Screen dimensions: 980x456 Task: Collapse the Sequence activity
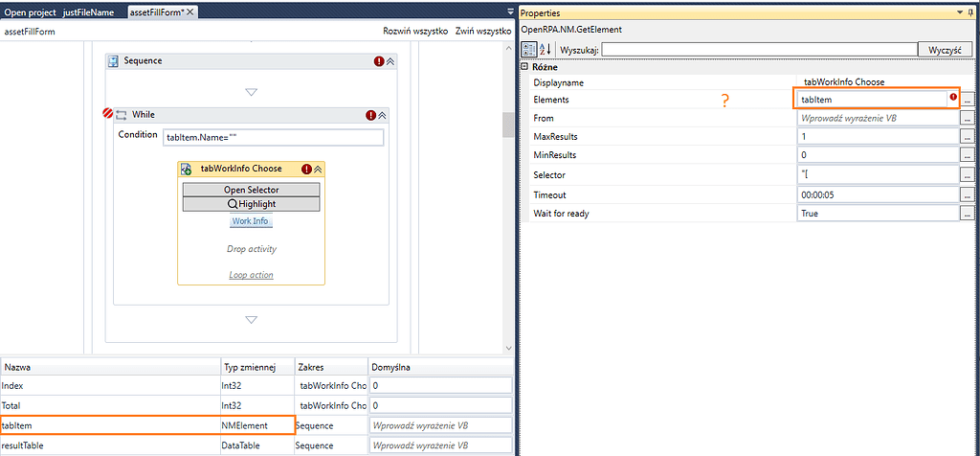[x=390, y=61]
